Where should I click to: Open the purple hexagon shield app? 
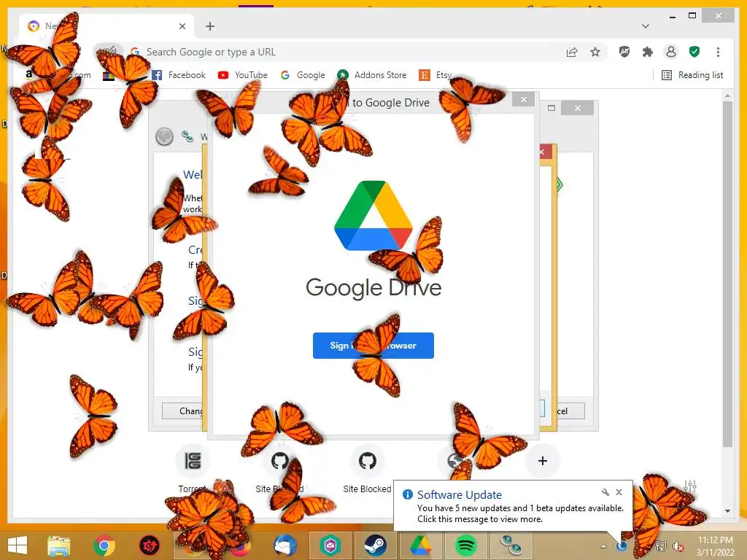330,545
